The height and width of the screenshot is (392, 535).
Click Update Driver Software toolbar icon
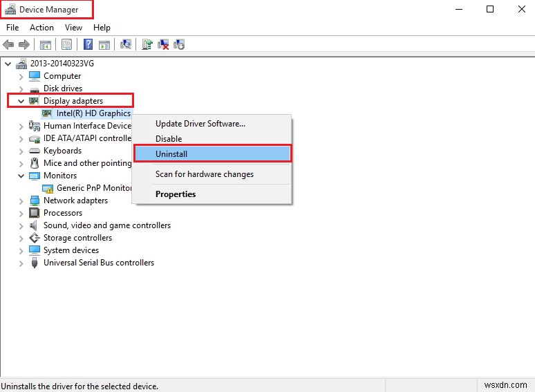point(147,44)
